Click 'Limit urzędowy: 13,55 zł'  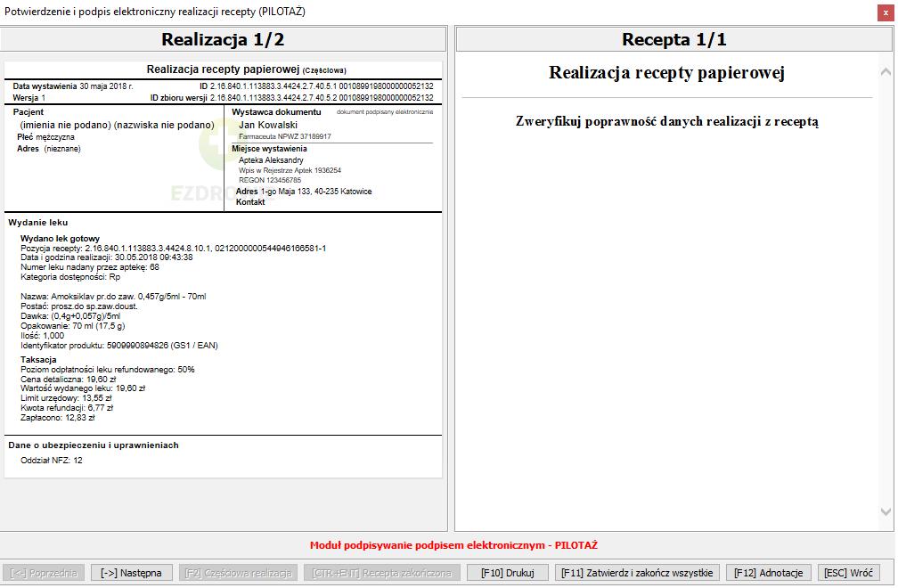pyautogui.click(x=67, y=398)
